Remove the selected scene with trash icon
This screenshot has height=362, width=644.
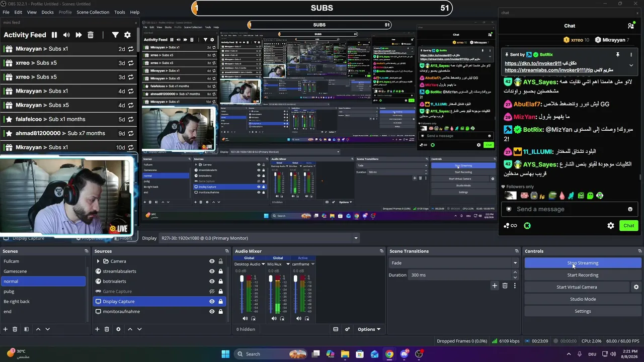tap(15, 329)
